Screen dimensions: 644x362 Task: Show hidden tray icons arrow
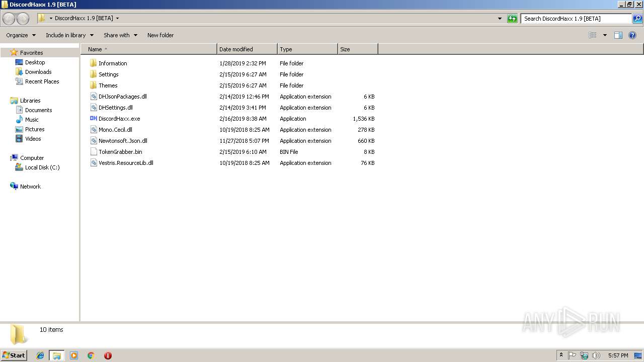561,355
